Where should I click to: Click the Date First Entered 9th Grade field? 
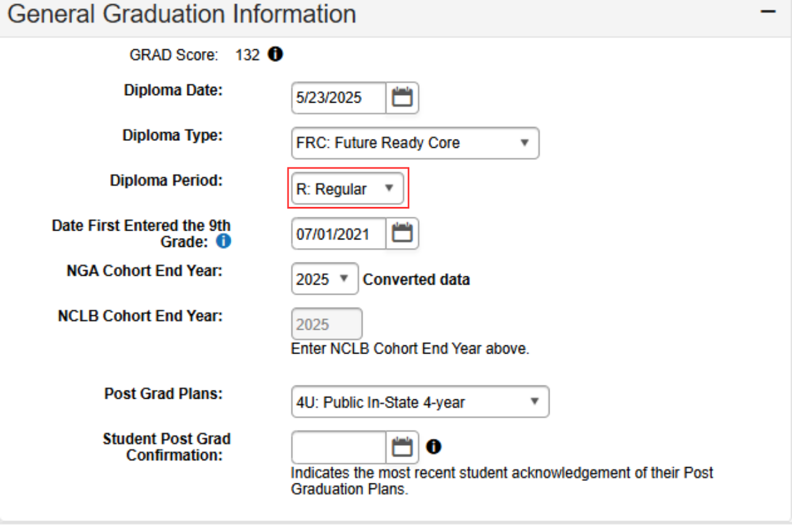(338, 234)
